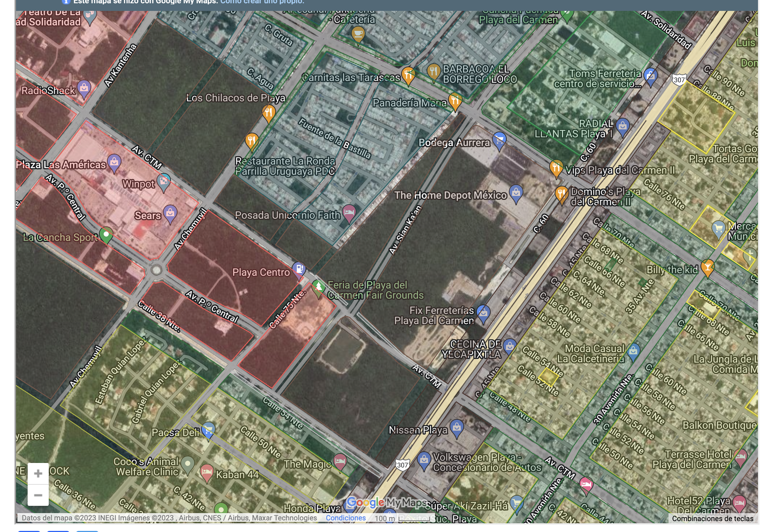Click the Sears shopping pin
The height and width of the screenshot is (532, 766).
[170, 213]
